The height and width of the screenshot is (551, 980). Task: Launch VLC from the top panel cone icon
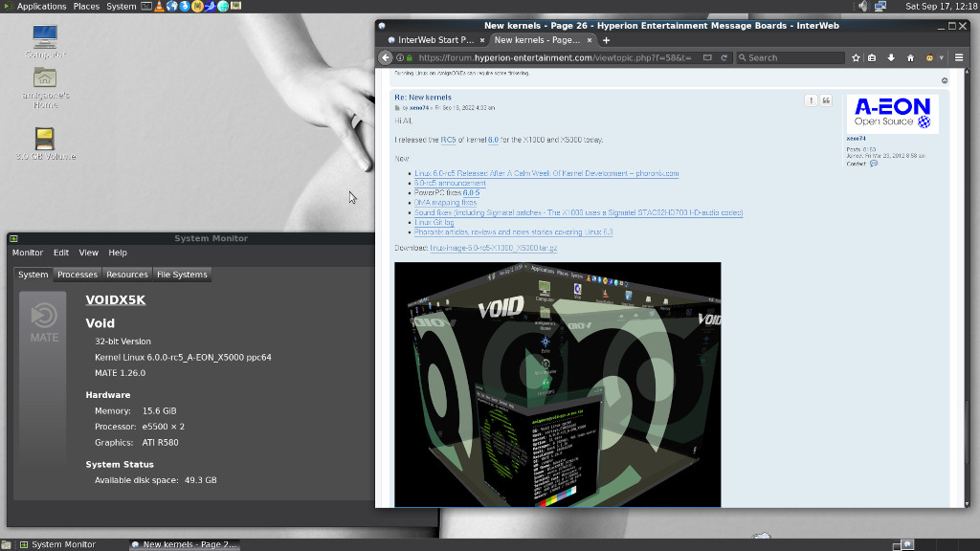(x=159, y=7)
